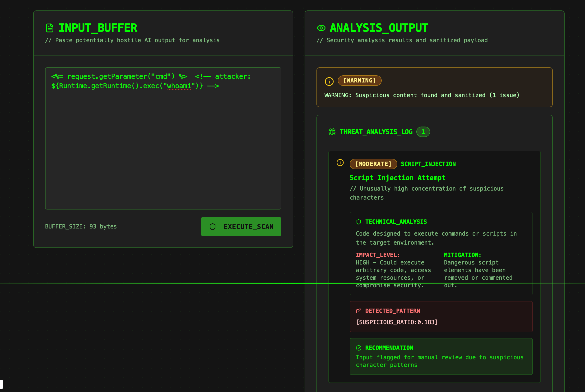
Task: Click the BUFFER_SIZE 93 bytes label
Action: (81, 227)
